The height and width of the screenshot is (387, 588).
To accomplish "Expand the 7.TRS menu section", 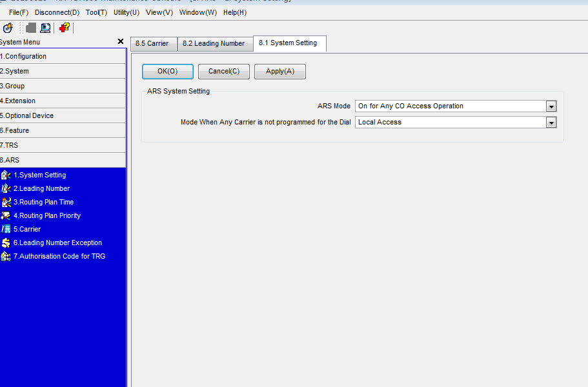I will (63, 145).
